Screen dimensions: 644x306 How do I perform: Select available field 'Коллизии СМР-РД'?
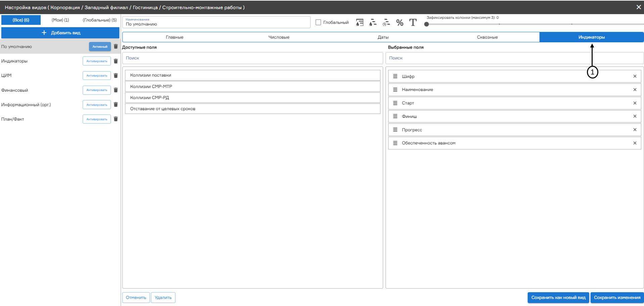click(x=252, y=98)
